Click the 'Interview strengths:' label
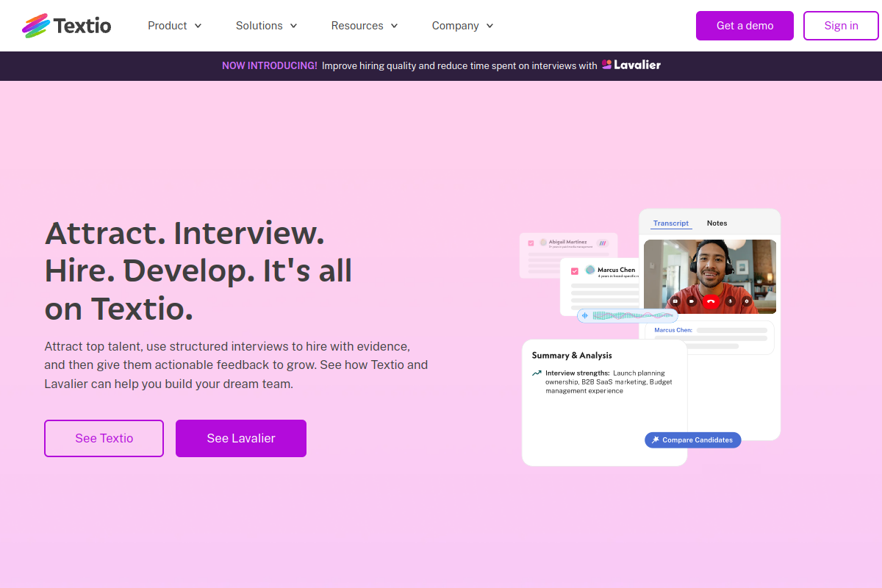This screenshot has width=882, height=588. [577, 373]
